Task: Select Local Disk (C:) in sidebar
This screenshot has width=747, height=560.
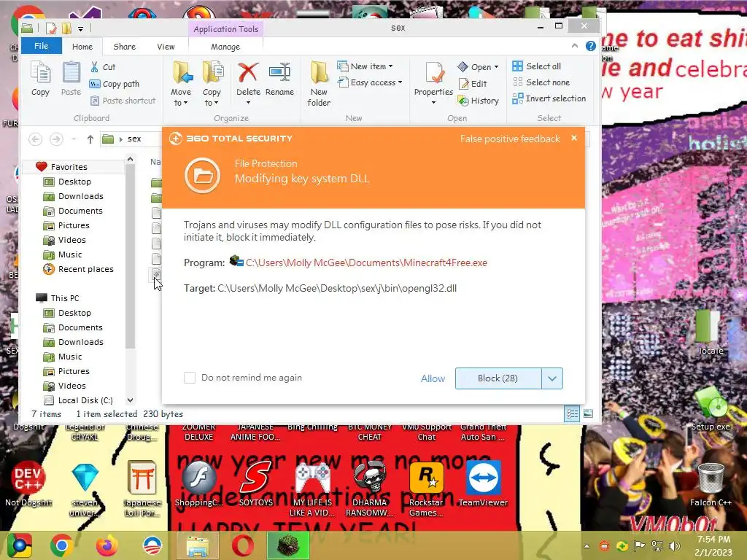Action: 85,400
